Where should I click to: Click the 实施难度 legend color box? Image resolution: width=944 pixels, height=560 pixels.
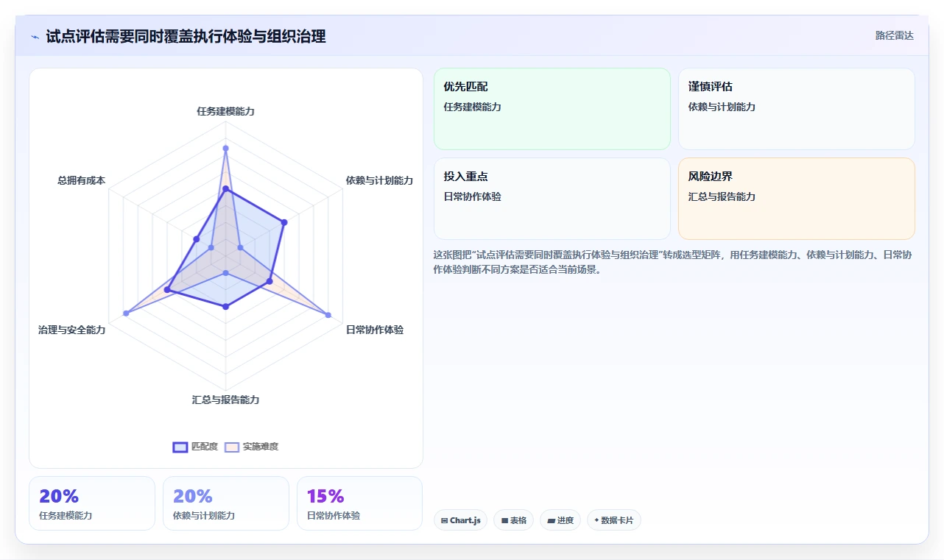click(232, 447)
